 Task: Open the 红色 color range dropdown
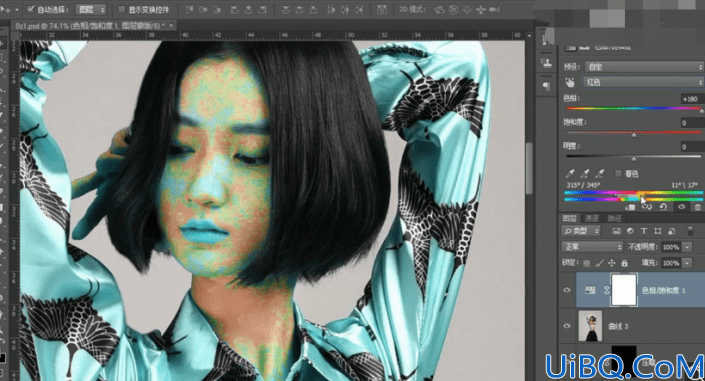coord(643,82)
